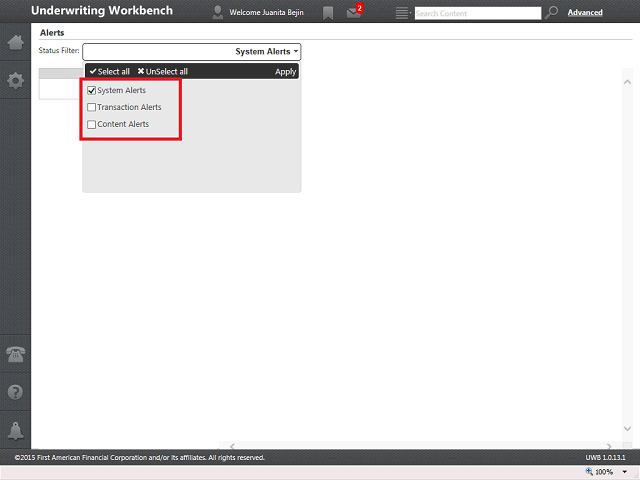Run search with the magnifying glass icon
This screenshot has height=480, width=640.
coord(551,13)
